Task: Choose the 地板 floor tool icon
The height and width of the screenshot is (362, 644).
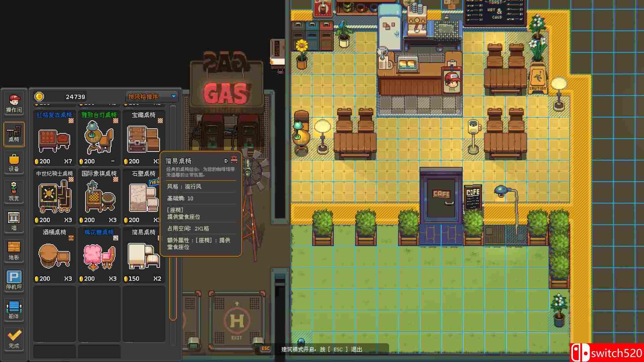Action: [x=14, y=250]
